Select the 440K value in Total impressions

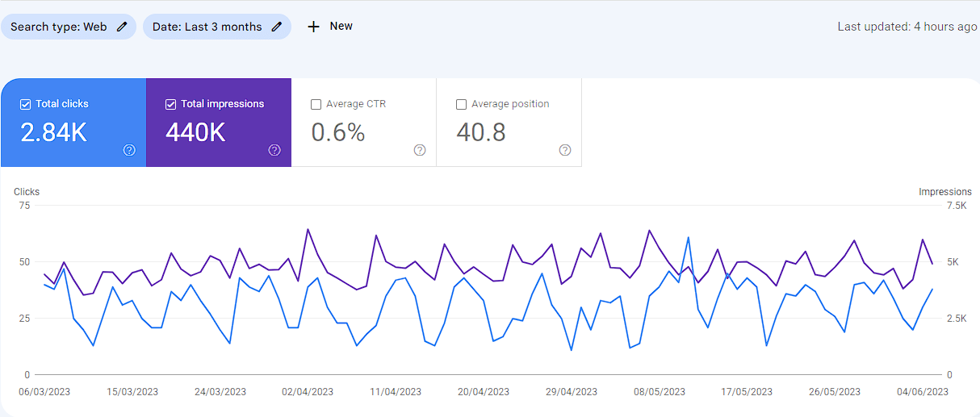195,132
